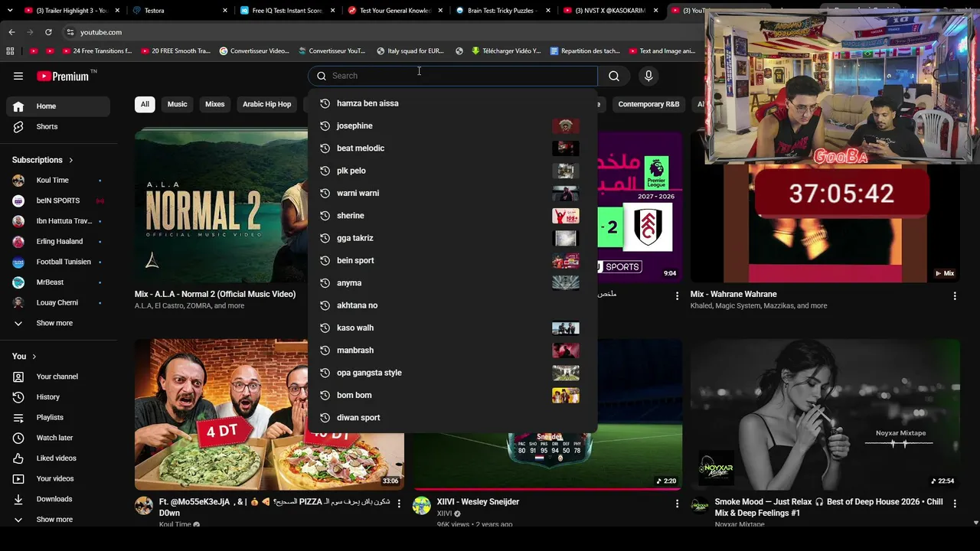Choose the 'opa gangsta style' search suggestion
This screenshot has width=980, height=551.
click(x=452, y=373)
